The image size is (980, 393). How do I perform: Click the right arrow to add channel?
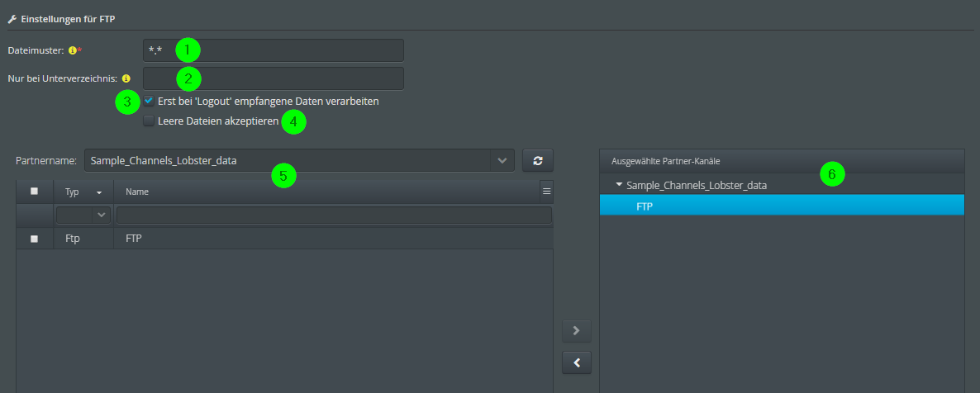[577, 330]
